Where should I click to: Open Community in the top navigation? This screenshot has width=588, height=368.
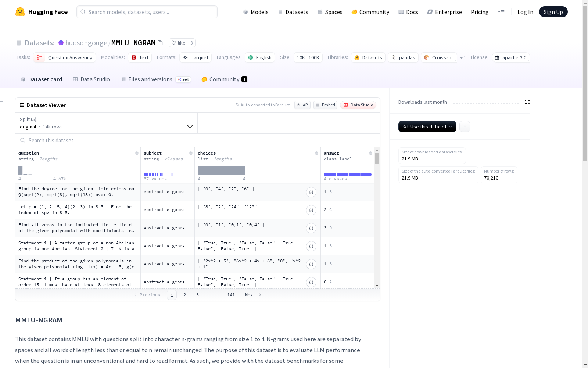click(x=370, y=12)
